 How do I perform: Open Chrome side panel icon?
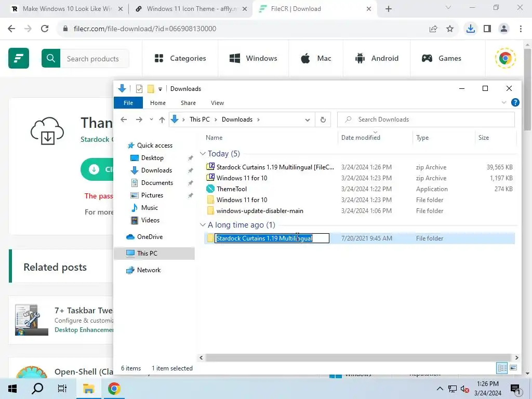[x=487, y=29]
